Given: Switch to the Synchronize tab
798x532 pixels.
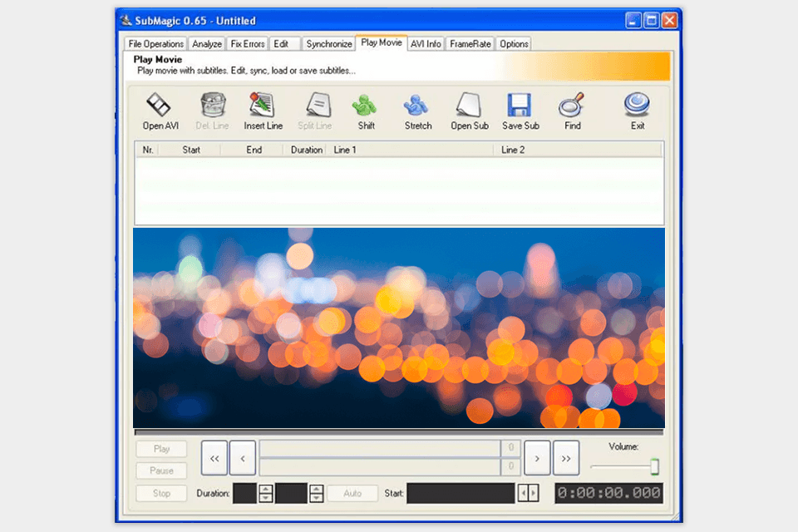Looking at the screenshot, I should [x=328, y=43].
